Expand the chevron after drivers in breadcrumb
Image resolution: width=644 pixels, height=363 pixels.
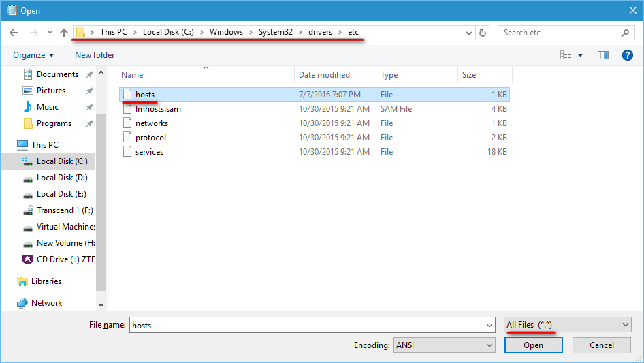click(340, 32)
